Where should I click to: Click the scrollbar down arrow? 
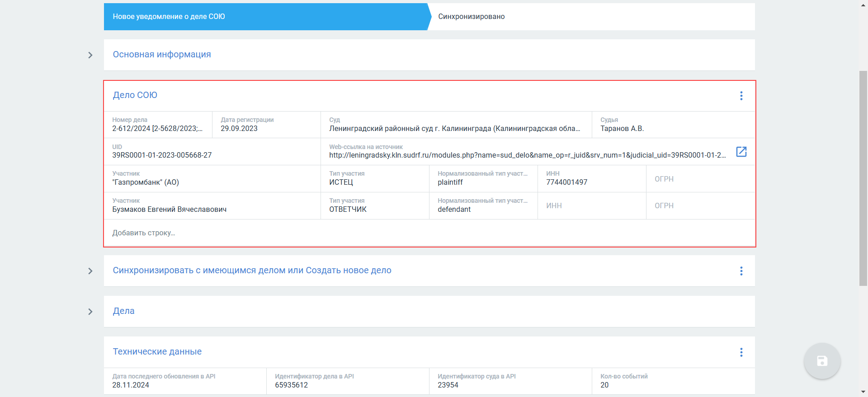863,392
